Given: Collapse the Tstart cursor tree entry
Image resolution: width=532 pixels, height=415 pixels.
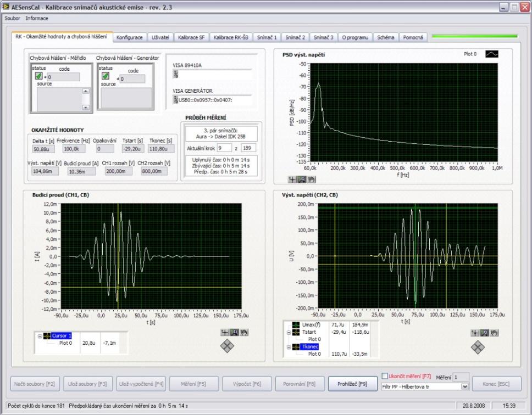Looking at the screenshot, I should point(289,332).
